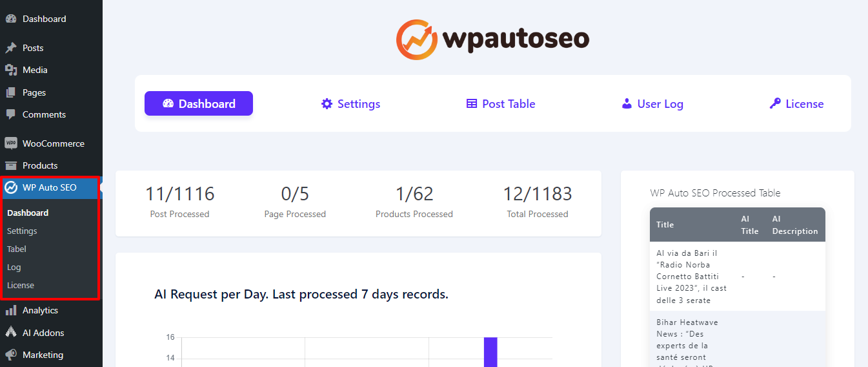Click the wpautoseo logo at top

[492, 39]
